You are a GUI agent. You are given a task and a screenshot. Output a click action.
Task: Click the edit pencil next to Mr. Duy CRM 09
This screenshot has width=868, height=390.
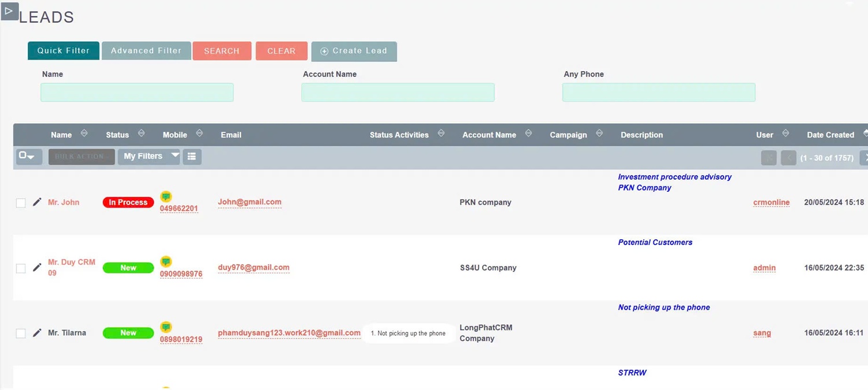coord(37,268)
